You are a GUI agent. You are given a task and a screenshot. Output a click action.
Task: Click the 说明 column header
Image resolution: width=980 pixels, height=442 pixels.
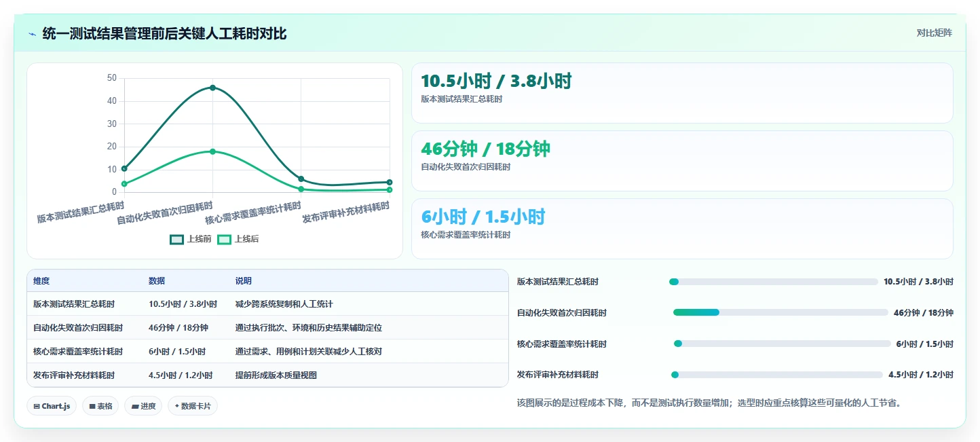[244, 281]
